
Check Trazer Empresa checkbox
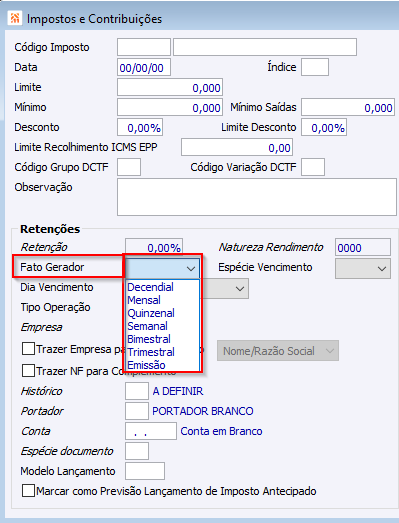(28, 349)
